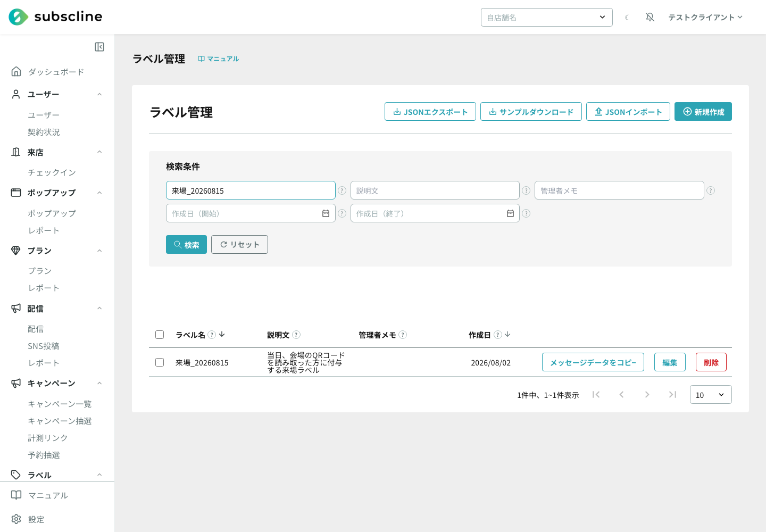Sort by 作成日 using the arrow icon

click(507, 334)
